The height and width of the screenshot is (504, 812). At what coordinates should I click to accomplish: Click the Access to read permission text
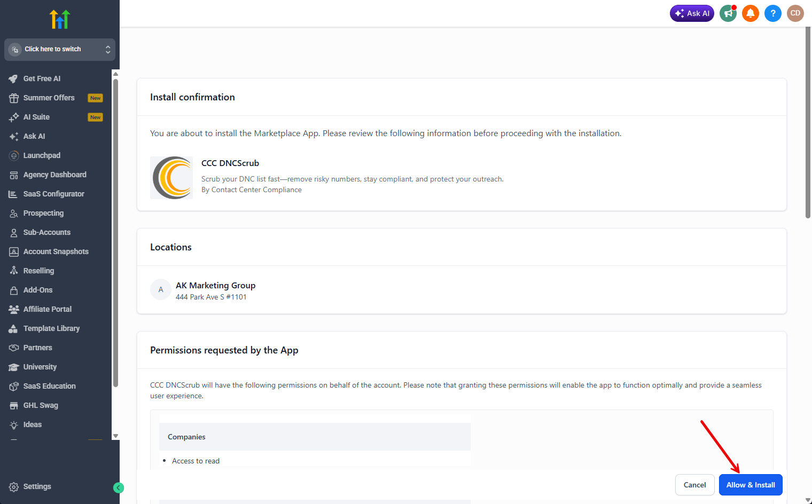pyautogui.click(x=196, y=461)
